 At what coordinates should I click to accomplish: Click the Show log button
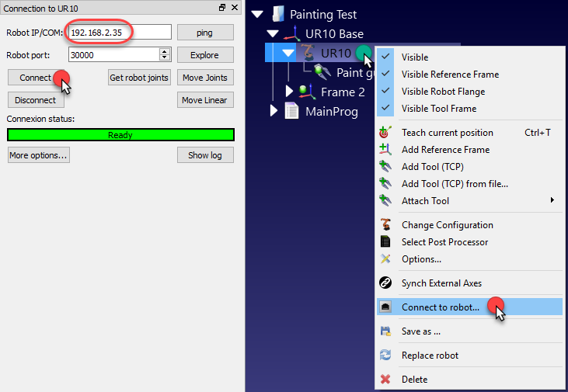click(205, 155)
